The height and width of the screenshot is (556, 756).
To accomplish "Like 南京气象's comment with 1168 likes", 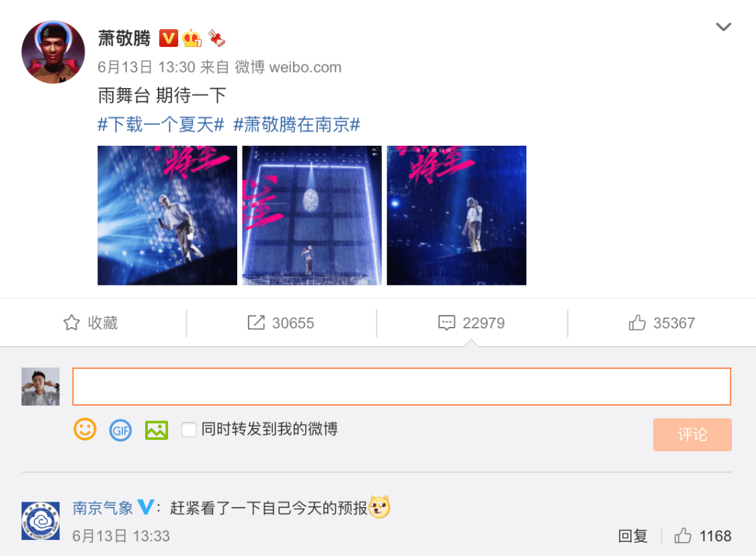I will (683, 535).
